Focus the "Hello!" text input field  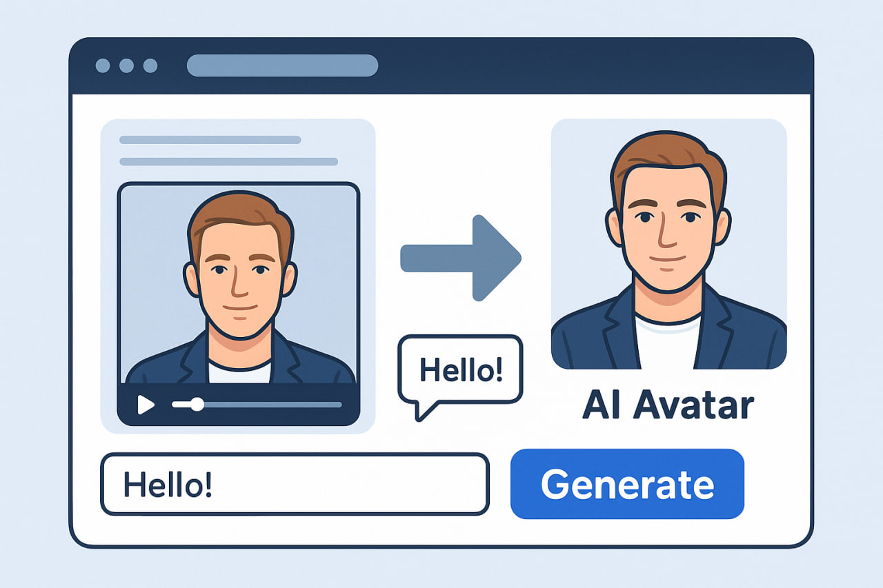pyautogui.click(x=295, y=484)
